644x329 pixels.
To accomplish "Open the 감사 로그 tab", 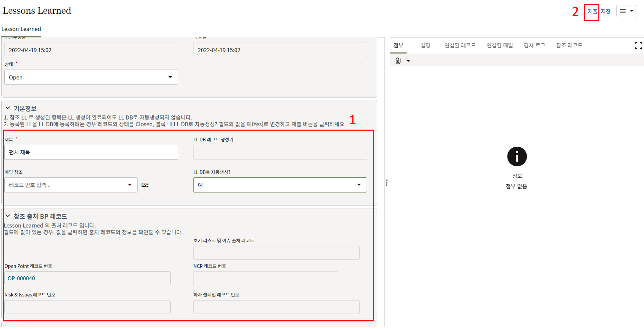I will 534,45.
